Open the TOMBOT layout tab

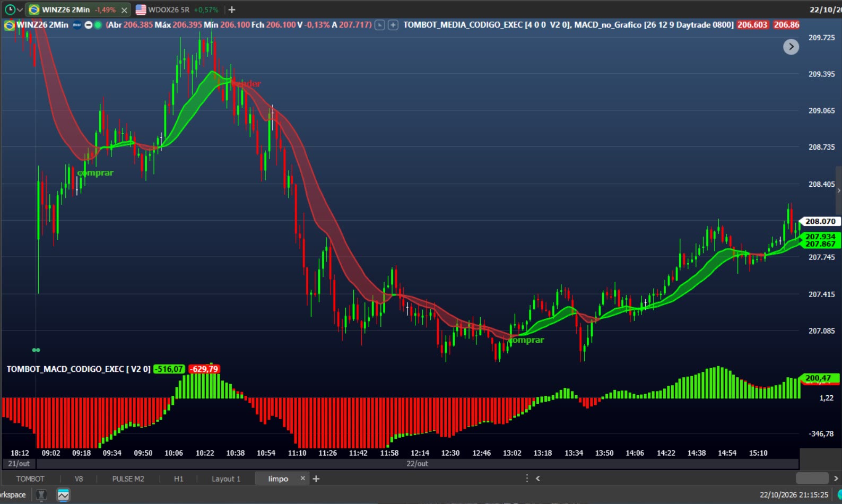click(30, 479)
